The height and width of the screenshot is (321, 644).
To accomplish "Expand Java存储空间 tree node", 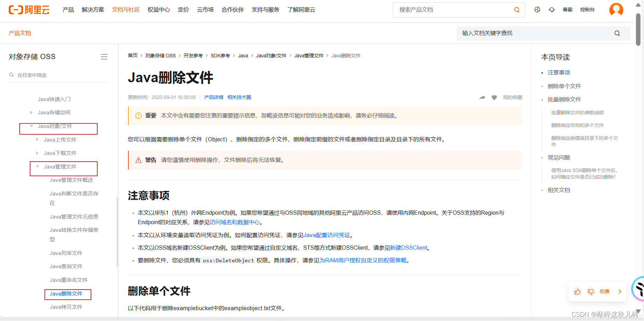I will point(31,113).
